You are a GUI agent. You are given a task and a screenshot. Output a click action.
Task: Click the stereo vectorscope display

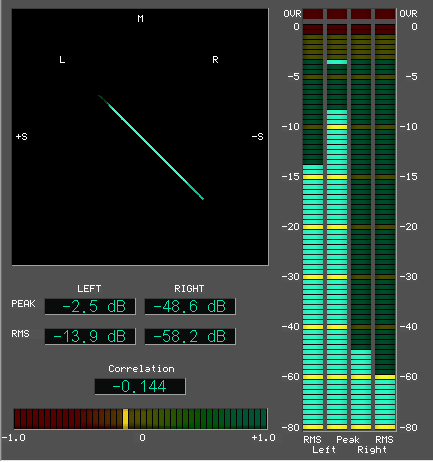(140, 137)
